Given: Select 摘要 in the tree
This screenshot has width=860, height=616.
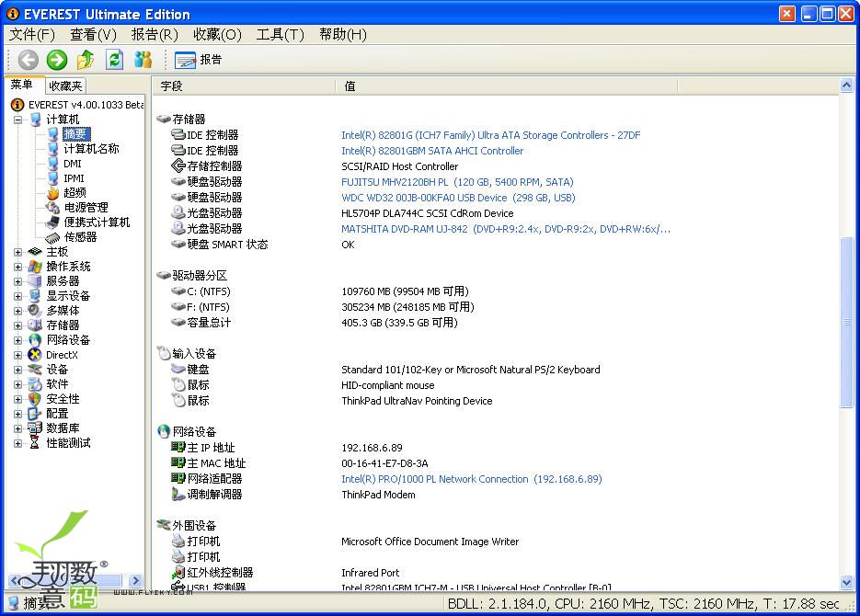Looking at the screenshot, I should click(75, 133).
